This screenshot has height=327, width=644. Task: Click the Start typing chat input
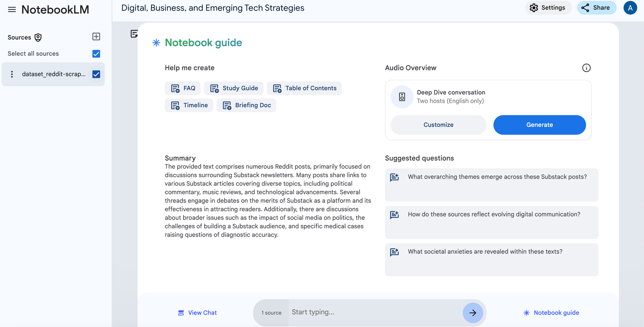[374, 312]
